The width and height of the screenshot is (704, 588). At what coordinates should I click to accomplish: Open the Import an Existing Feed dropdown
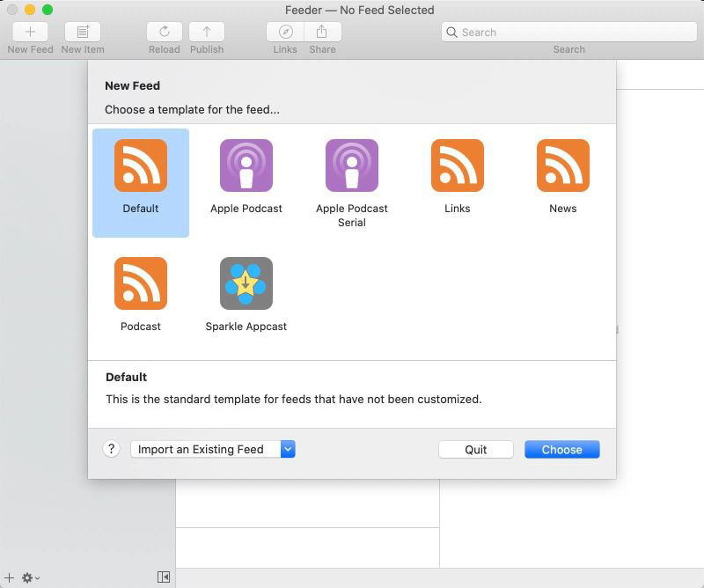pyautogui.click(x=213, y=449)
